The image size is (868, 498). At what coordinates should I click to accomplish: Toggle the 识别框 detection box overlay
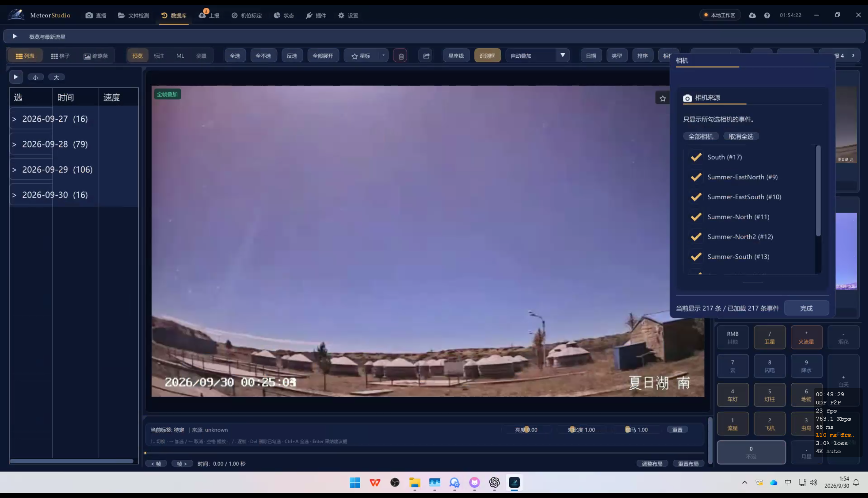click(x=487, y=56)
